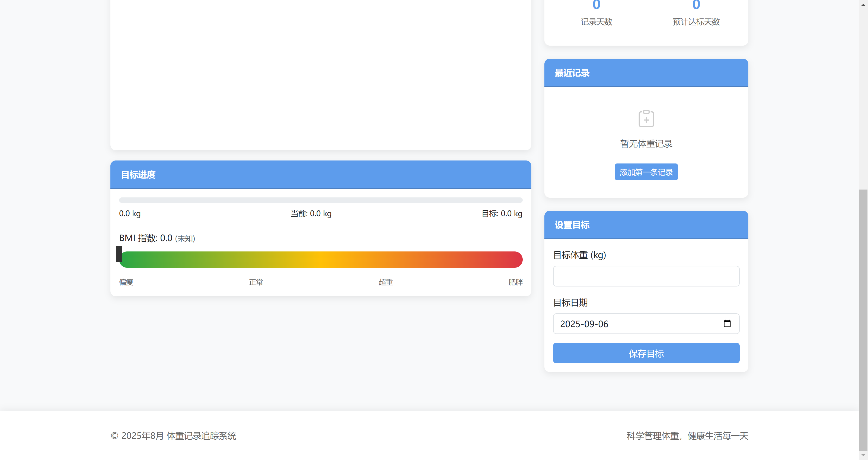Open the calendar picker icon
Image resolution: width=868 pixels, height=460 pixels.
[727, 323]
